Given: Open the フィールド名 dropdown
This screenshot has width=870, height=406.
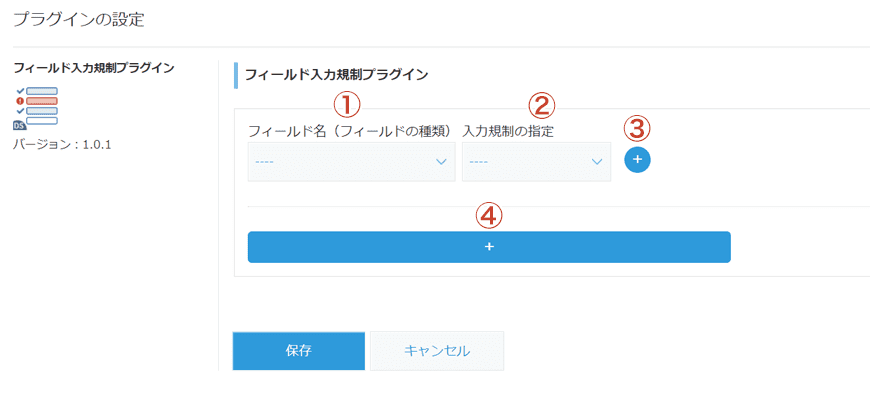Looking at the screenshot, I should click(351, 162).
